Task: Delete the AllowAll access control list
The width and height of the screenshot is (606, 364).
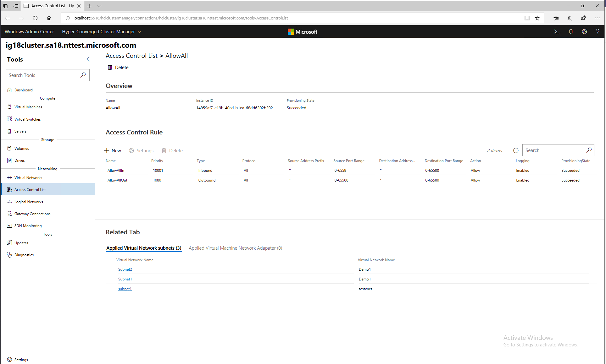Action: point(118,68)
